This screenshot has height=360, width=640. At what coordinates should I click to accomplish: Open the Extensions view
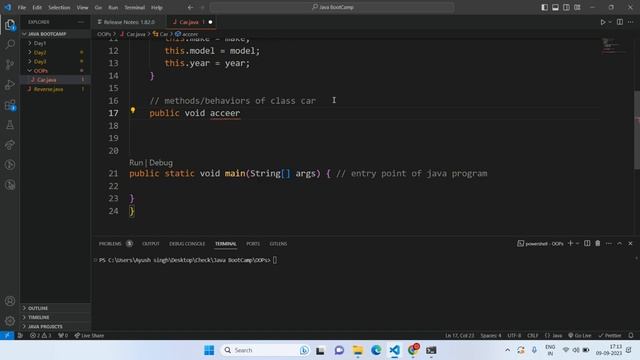pos(10,105)
